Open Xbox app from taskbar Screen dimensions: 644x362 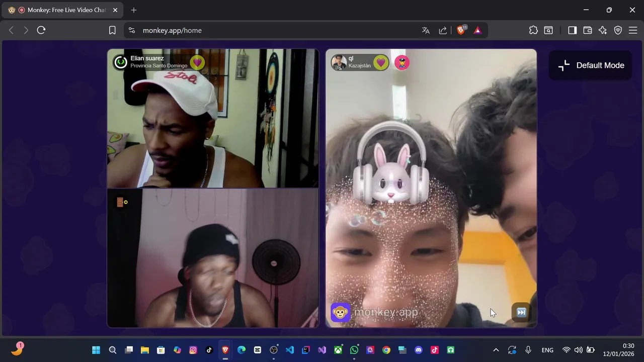coord(338,350)
